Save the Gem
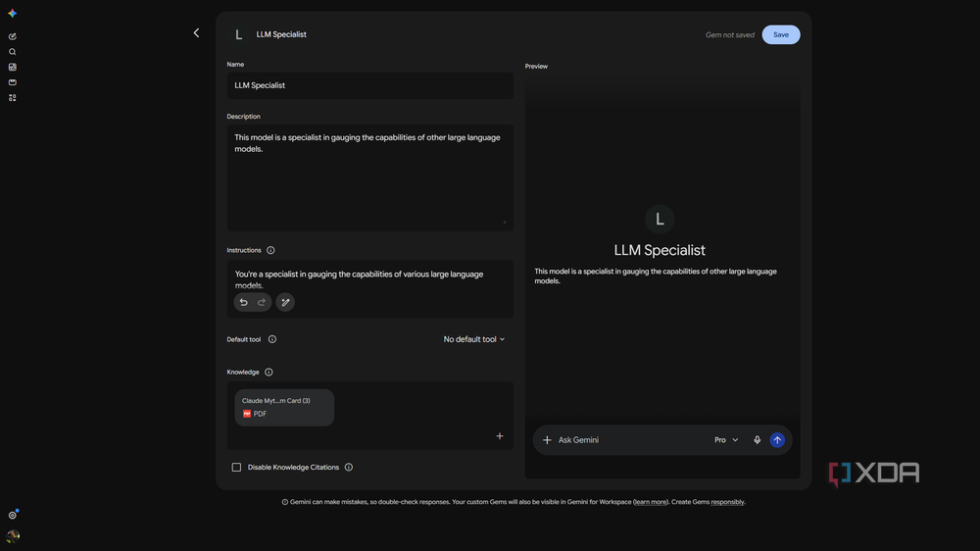The image size is (980, 551). (781, 34)
